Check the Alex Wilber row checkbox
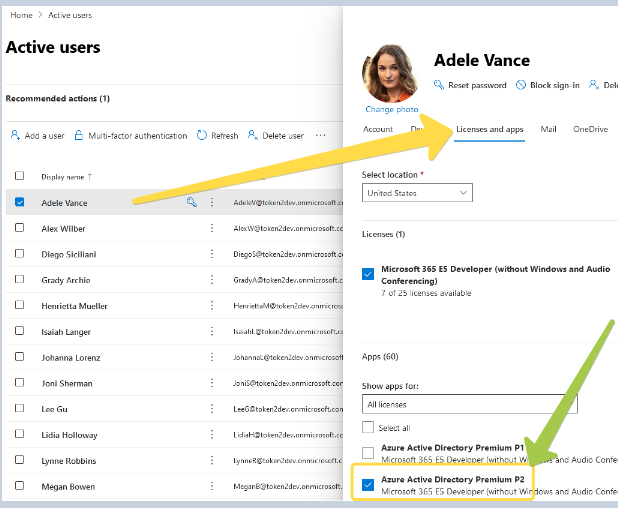 click(x=19, y=228)
